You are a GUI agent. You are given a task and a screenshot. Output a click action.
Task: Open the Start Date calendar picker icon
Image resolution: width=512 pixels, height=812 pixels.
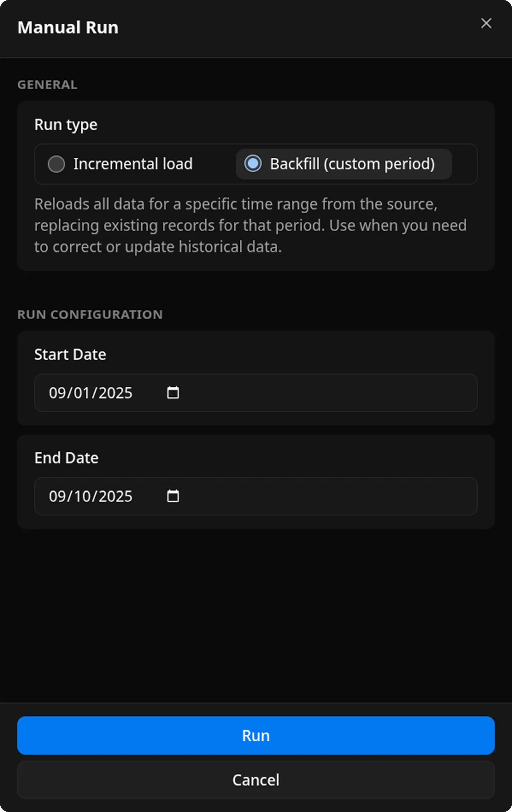coord(173,393)
